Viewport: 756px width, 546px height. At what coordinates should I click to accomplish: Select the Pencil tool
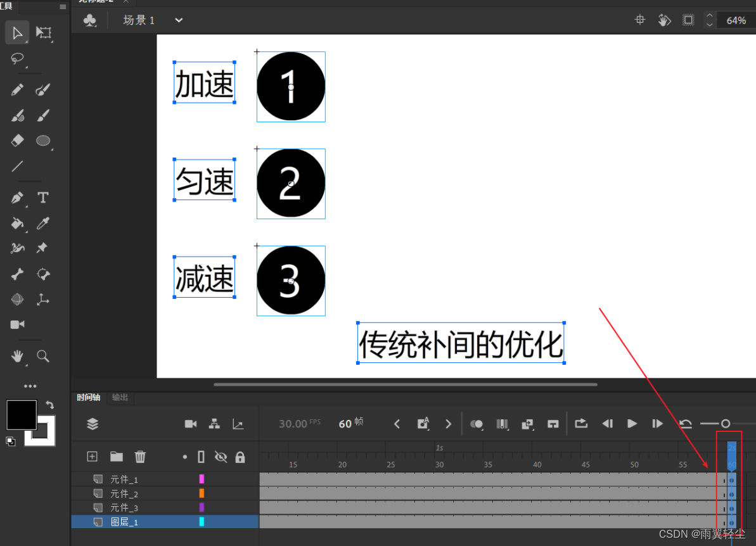pyautogui.click(x=17, y=90)
